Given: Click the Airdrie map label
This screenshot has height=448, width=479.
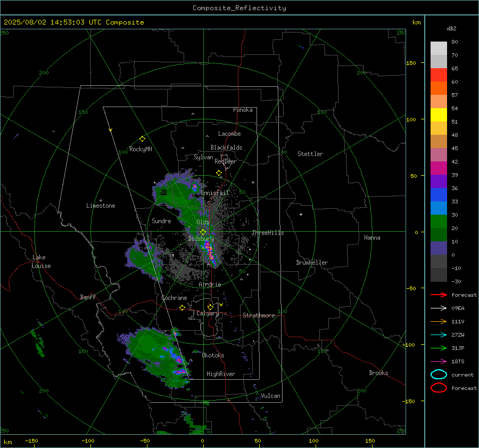Looking at the screenshot, I should click(210, 284).
